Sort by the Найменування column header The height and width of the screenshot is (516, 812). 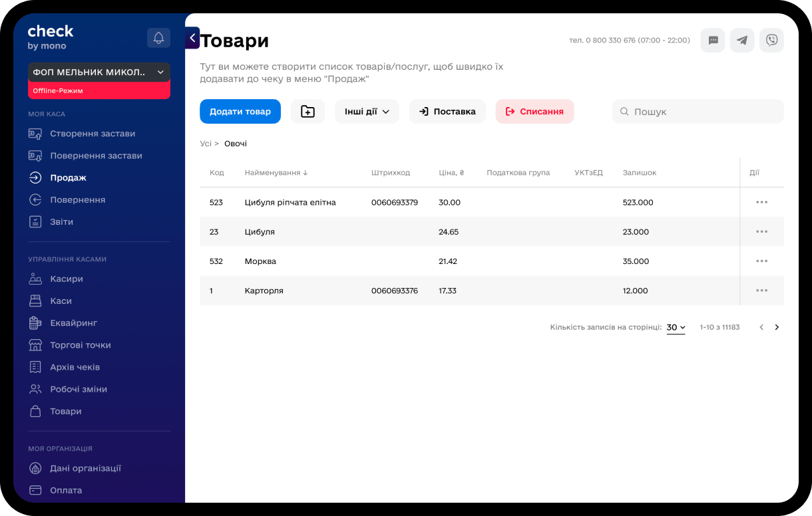[276, 173]
